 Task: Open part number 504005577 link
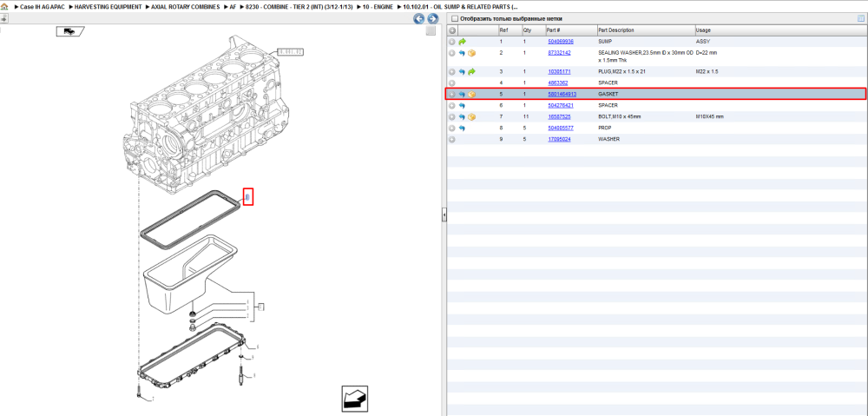(x=560, y=128)
